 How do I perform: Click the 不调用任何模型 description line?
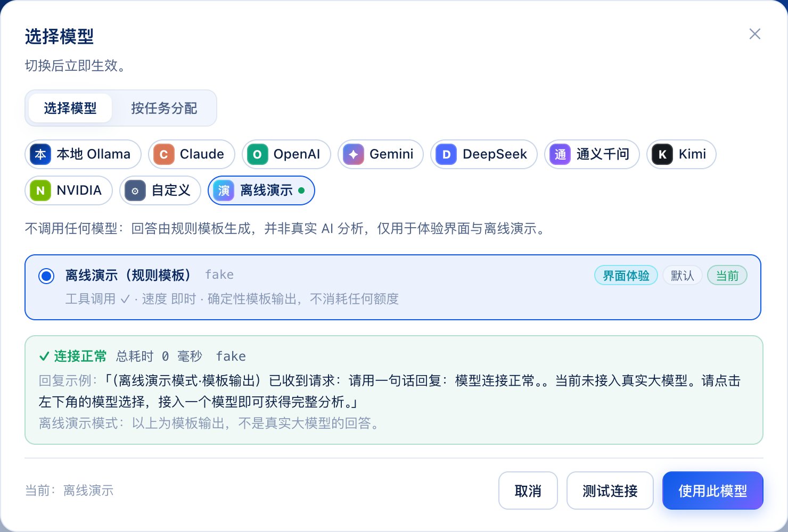pos(285,229)
